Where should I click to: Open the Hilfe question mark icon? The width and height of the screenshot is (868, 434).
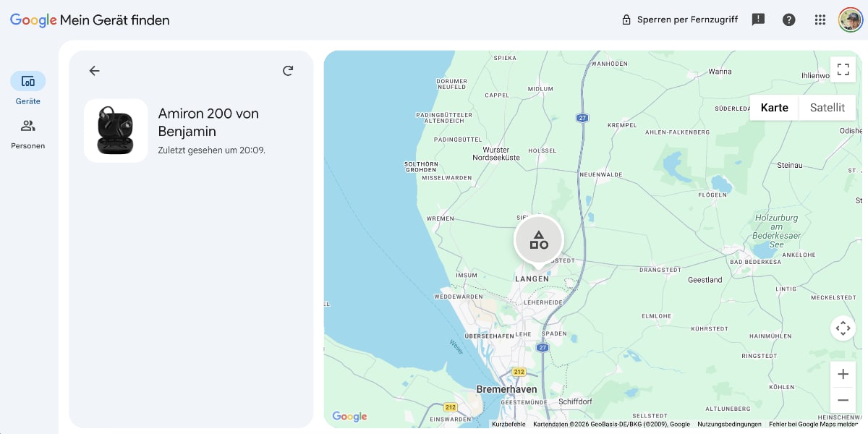(788, 20)
